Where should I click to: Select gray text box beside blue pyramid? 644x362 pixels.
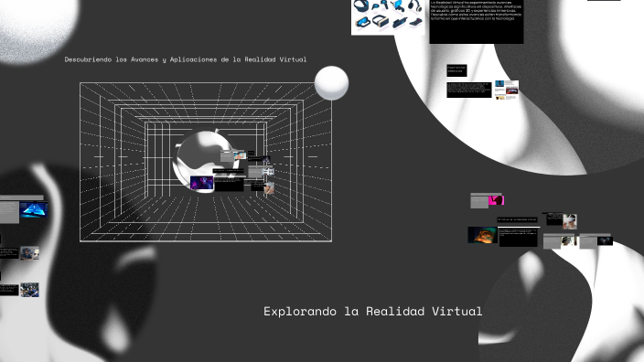click(9, 212)
